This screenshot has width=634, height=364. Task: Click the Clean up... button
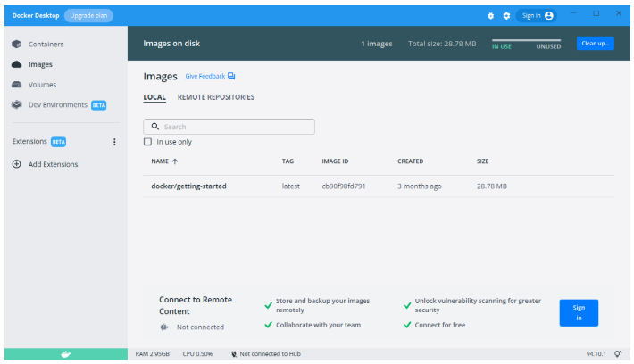point(595,44)
